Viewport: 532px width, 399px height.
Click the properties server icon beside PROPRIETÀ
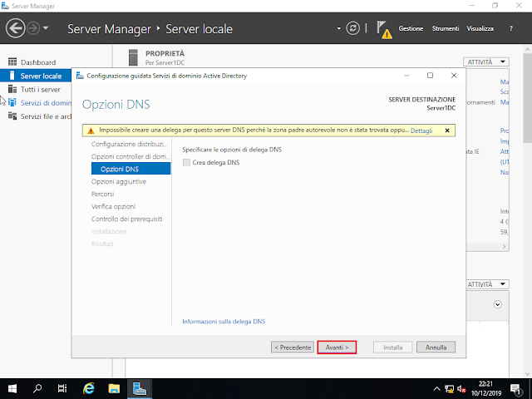click(x=133, y=57)
